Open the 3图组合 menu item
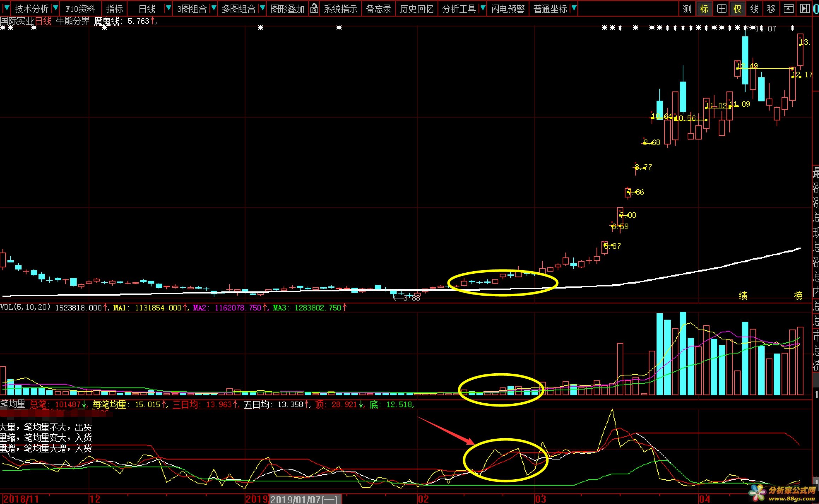The height and width of the screenshot is (504, 819). pos(192,9)
